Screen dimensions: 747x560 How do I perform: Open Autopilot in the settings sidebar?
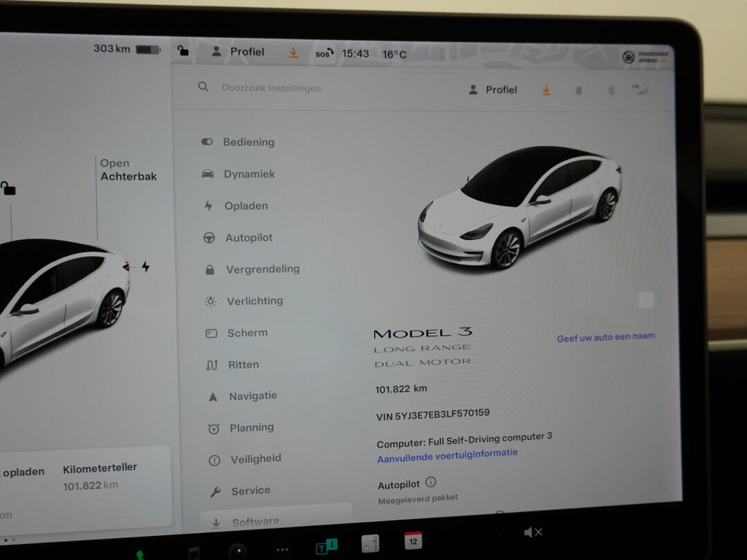238,237
